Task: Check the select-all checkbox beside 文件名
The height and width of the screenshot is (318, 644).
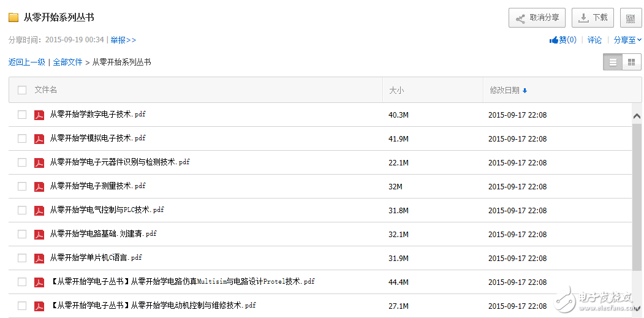Action: point(22,90)
